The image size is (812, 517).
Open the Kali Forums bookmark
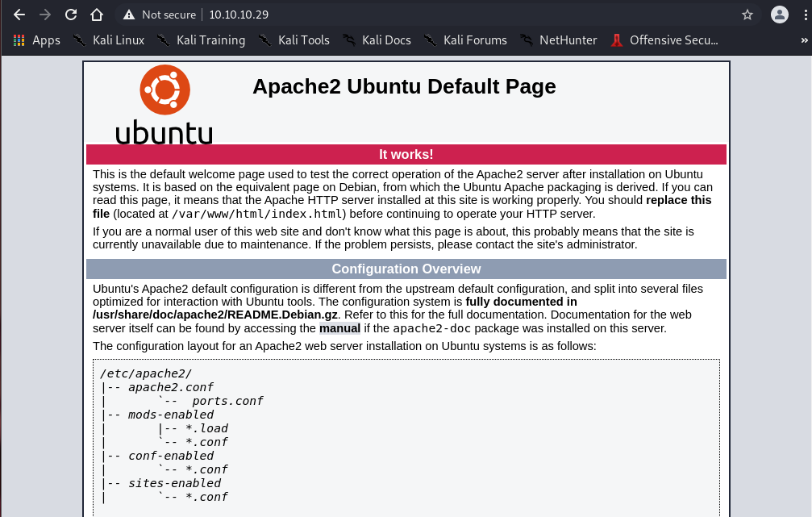pyautogui.click(x=465, y=40)
